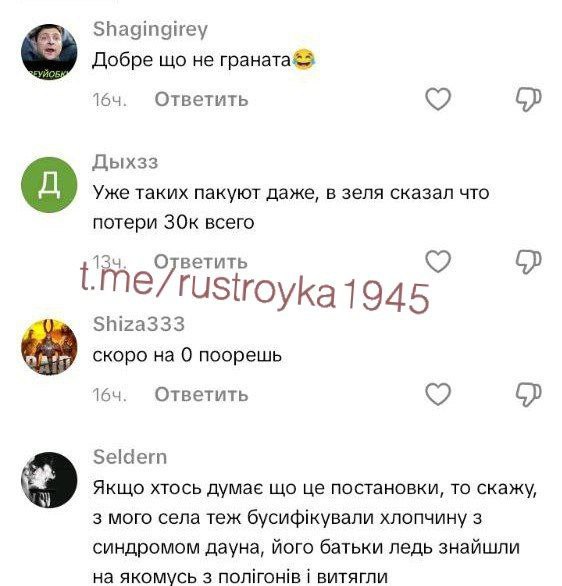Open Seldern's black-and-white avatar
This screenshot has height=586, width=562.
(49, 480)
